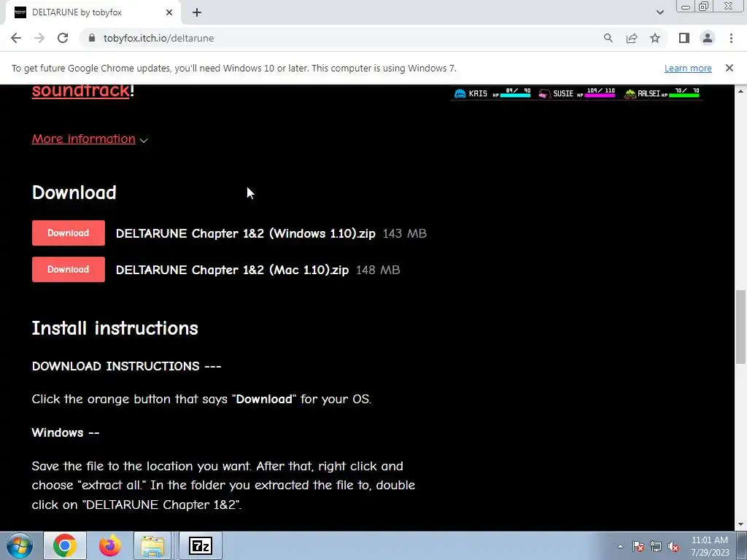Click Chrome icon in taskbar
Image resolution: width=747 pixels, height=560 pixels.
[x=65, y=545]
